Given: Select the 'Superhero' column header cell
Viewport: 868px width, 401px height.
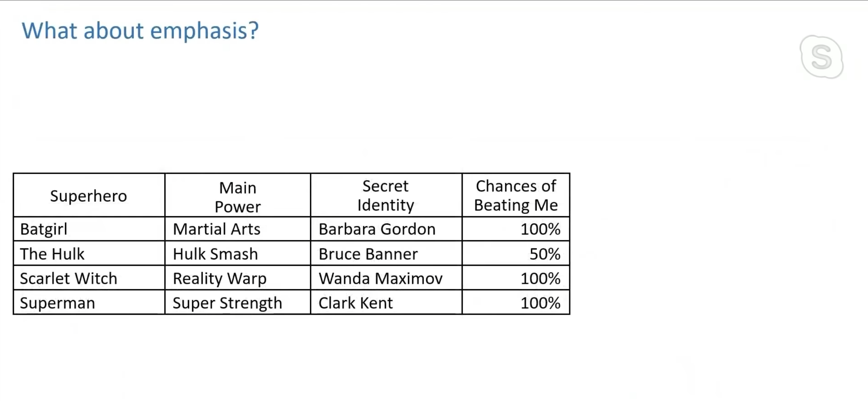Looking at the screenshot, I should pos(89,195).
